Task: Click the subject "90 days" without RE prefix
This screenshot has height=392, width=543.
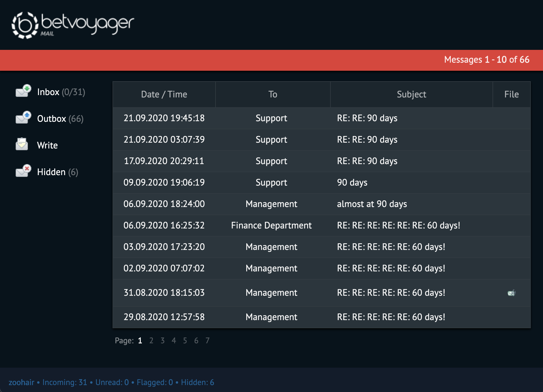Action: click(x=352, y=183)
